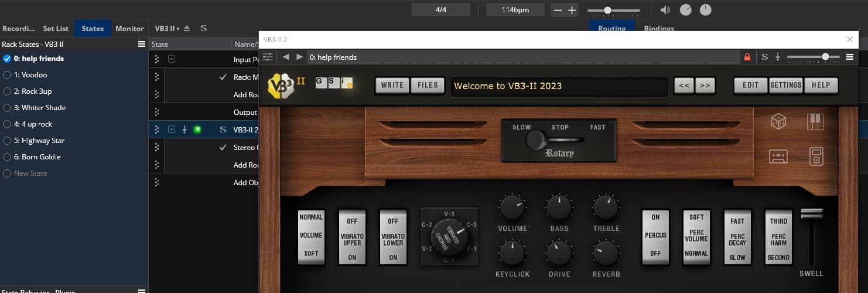Click the EDIT button
The image size is (868, 293).
pos(751,85)
